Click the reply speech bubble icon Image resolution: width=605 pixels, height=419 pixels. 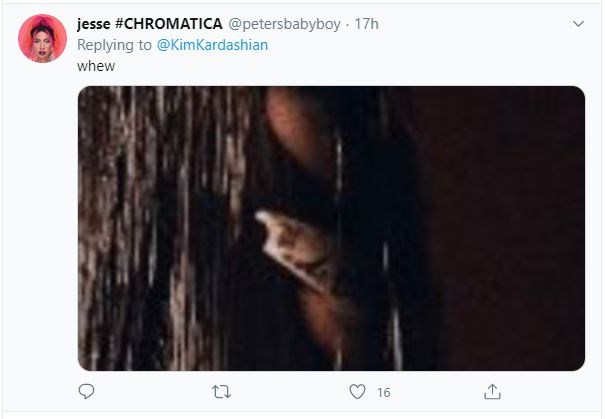pos(86,392)
